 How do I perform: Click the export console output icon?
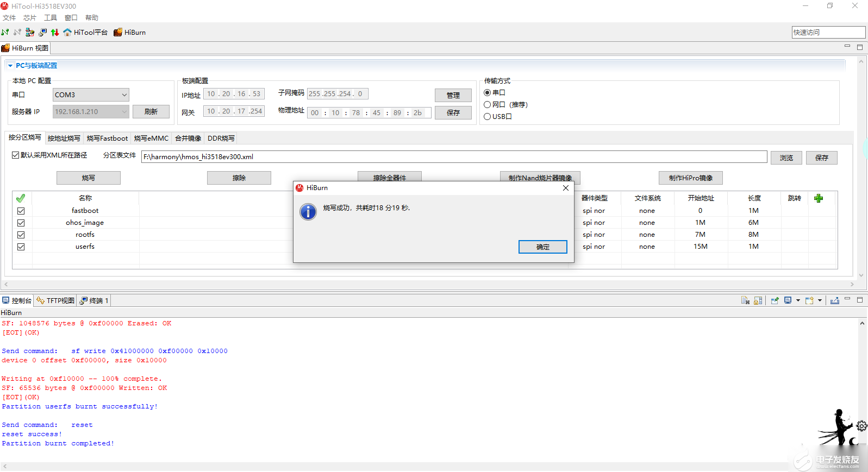click(835, 300)
